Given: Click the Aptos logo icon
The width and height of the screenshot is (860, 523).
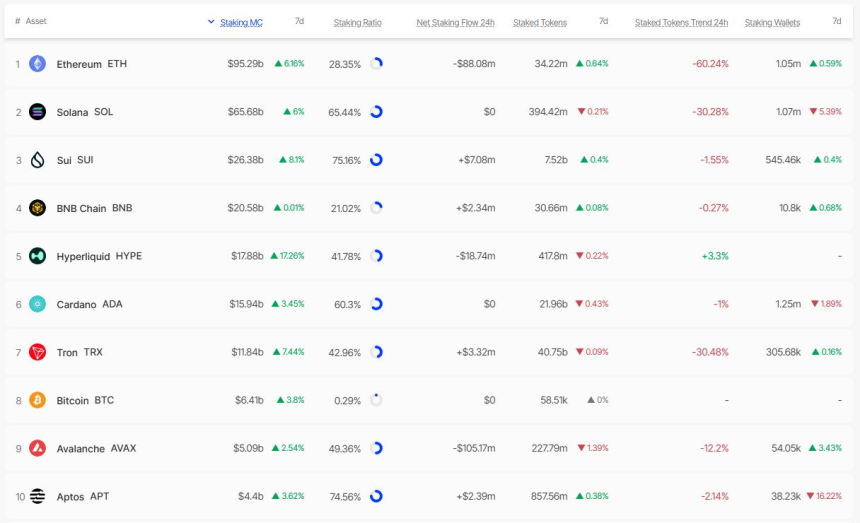Looking at the screenshot, I should point(37,496).
